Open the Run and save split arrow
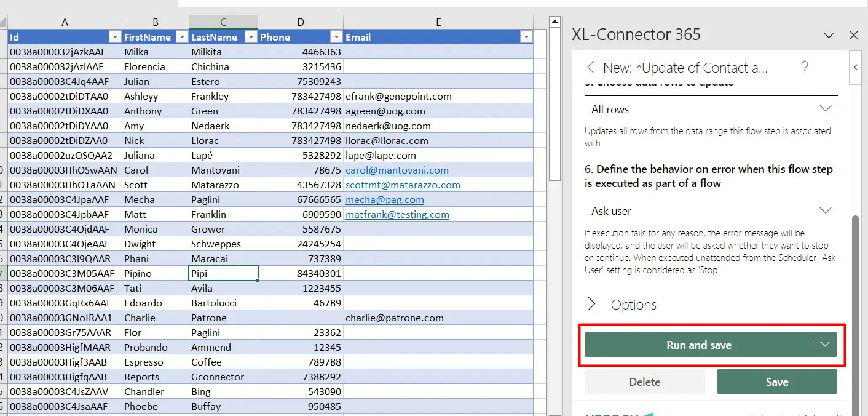 pyautogui.click(x=825, y=345)
